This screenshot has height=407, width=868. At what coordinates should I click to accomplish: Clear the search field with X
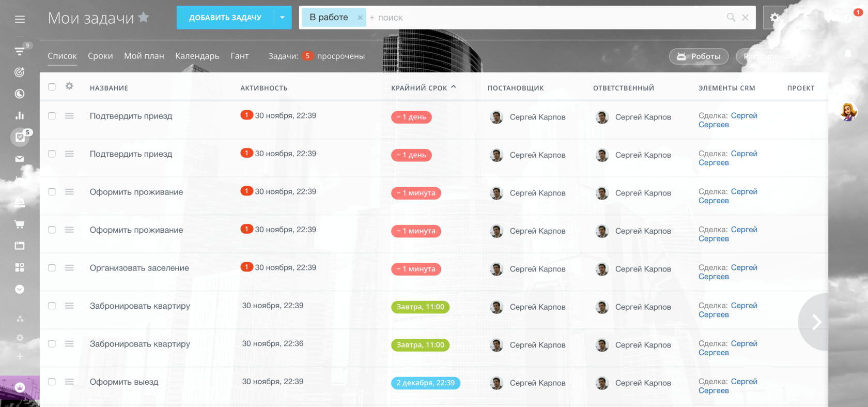coord(745,17)
